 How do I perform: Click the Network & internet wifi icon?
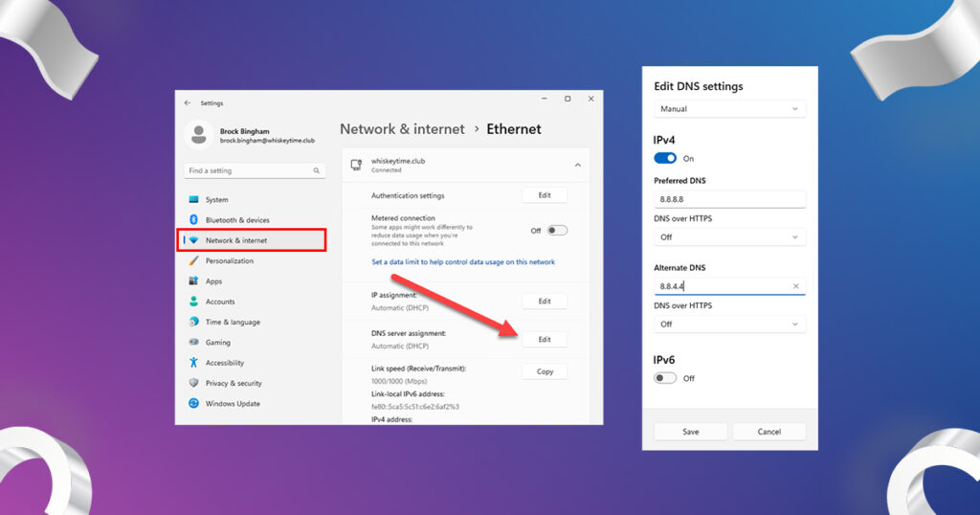point(193,240)
